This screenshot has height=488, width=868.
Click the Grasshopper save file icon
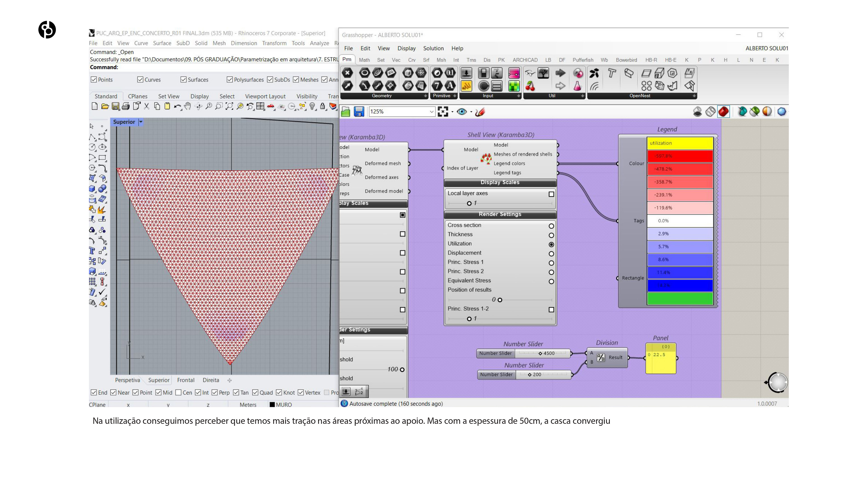(359, 111)
